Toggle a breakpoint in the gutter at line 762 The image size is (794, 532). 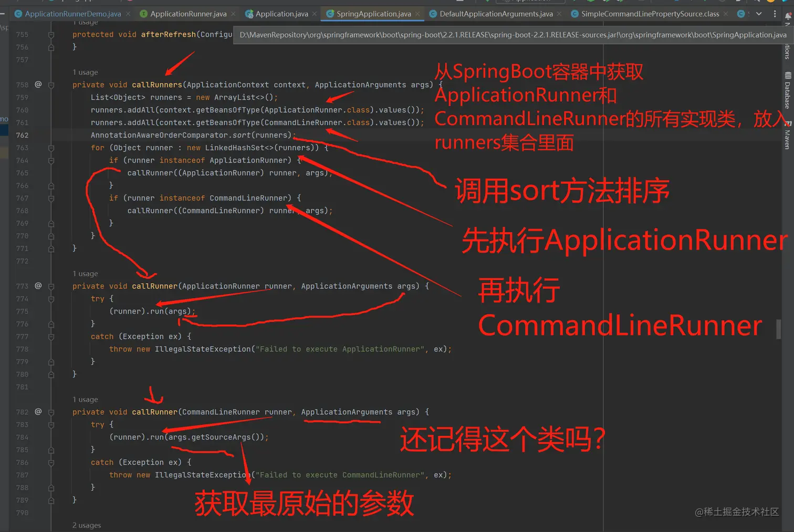[61, 135]
